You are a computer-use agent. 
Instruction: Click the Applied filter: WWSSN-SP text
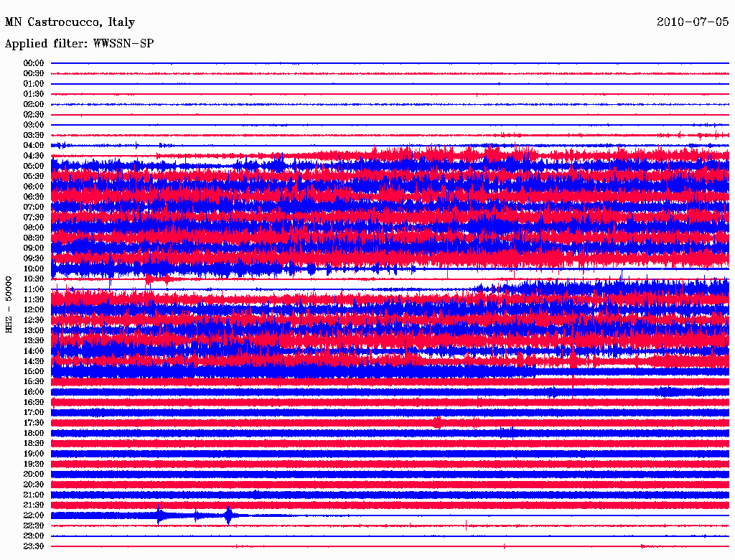(79, 44)
